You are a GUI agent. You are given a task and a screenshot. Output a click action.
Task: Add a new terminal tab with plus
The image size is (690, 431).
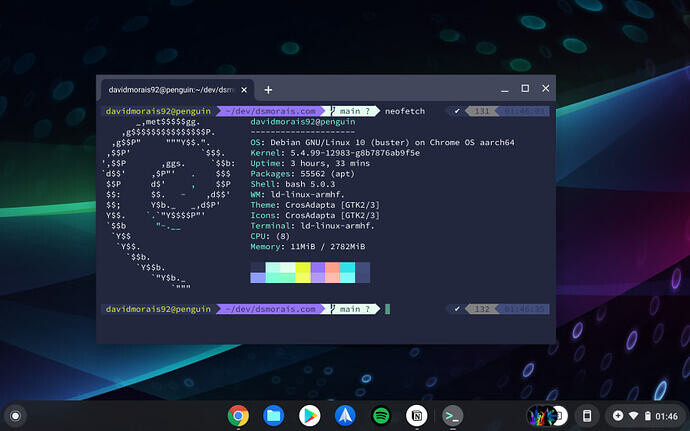tap(268, 90)
